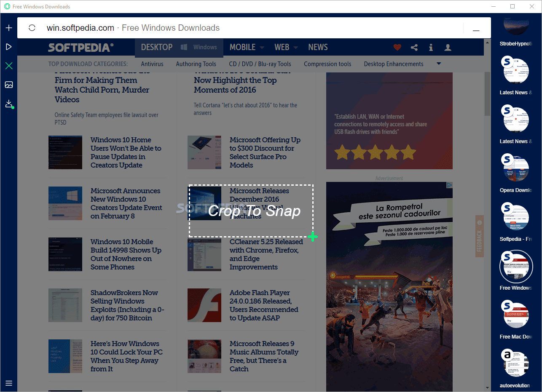Open Windows 10 Creators Update Event article
Image resolution: width=542 pixels, height=392 pixels.
[126, 203]
